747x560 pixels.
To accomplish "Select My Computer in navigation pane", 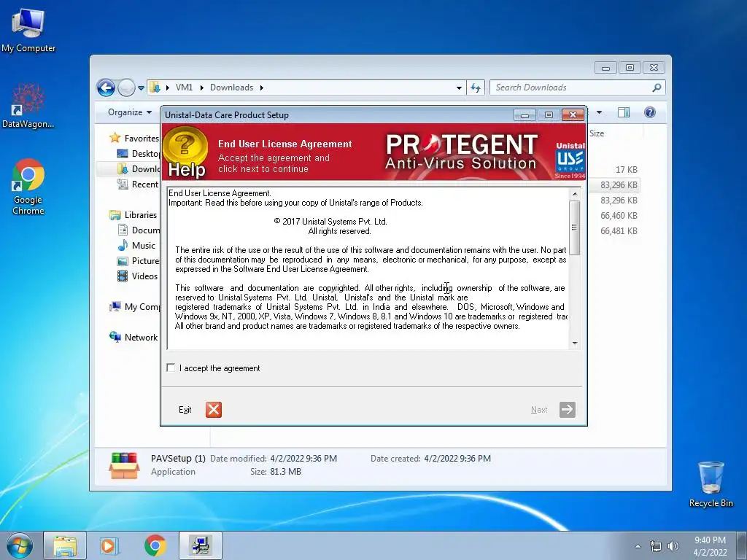I will pos(134,307).
